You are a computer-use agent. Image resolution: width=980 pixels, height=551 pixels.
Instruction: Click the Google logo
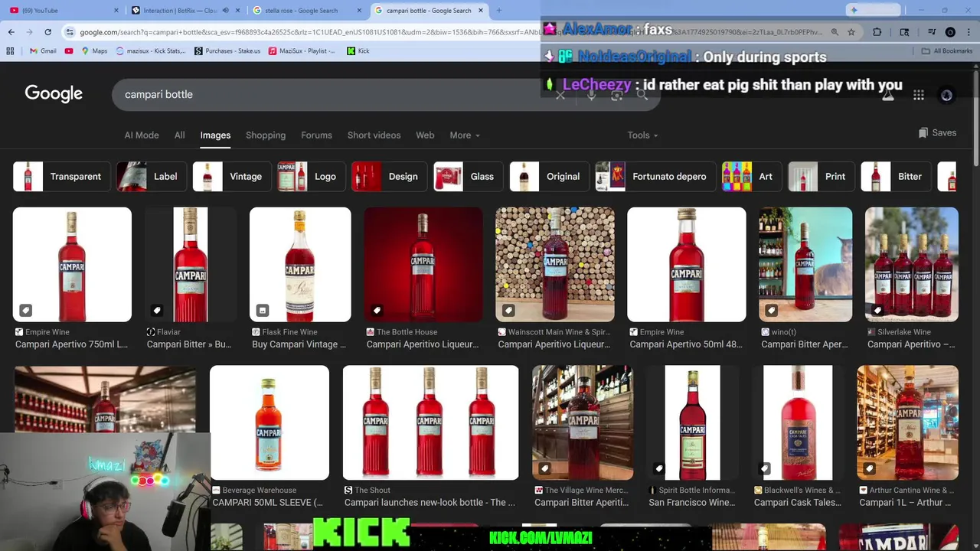point(54,93)
